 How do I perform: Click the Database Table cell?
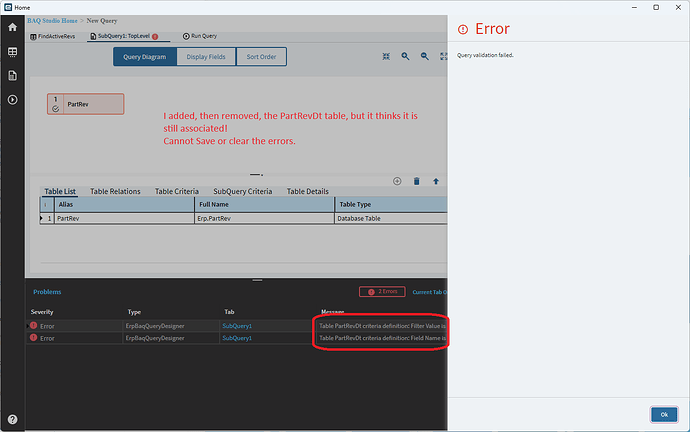click(391, 218)
